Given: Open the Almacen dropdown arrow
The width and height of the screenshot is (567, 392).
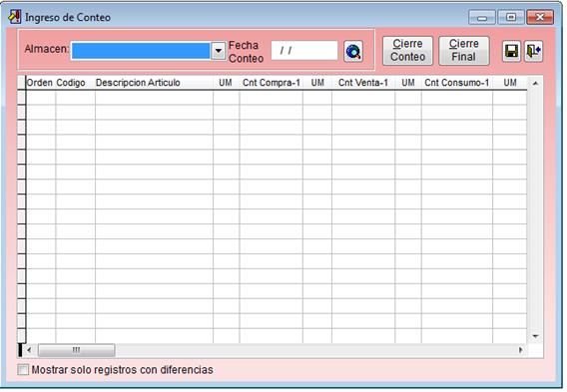Looking at the screenshot, I should click(219, 51).
